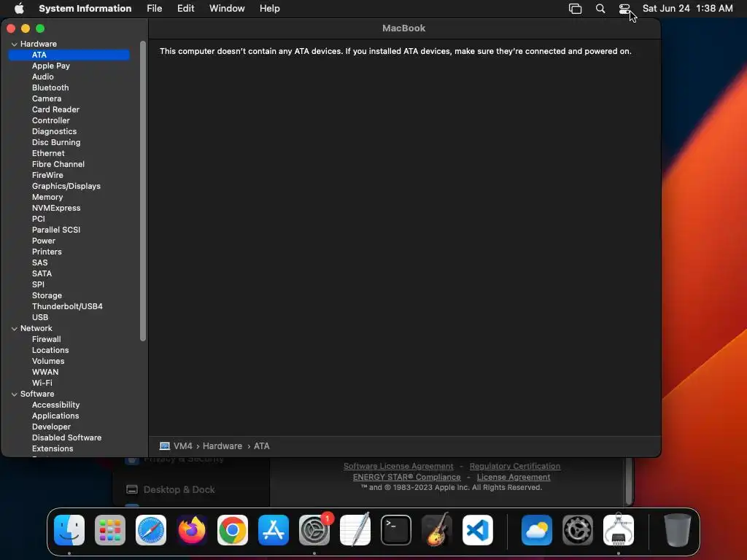The height and width of the screenshot is (560, 747).
Task: Open the App Store dock icon
Action: point(274,530)
